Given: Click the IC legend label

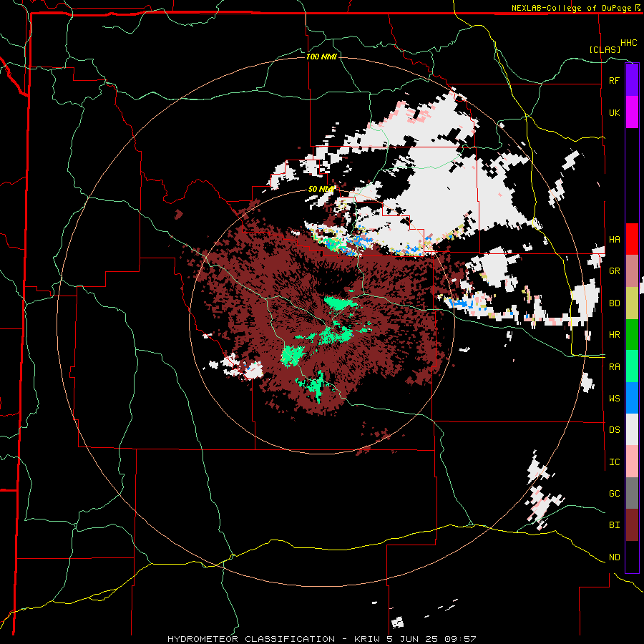Looking at the screenshot, I should pyautogui.click(x=614, y=462).
